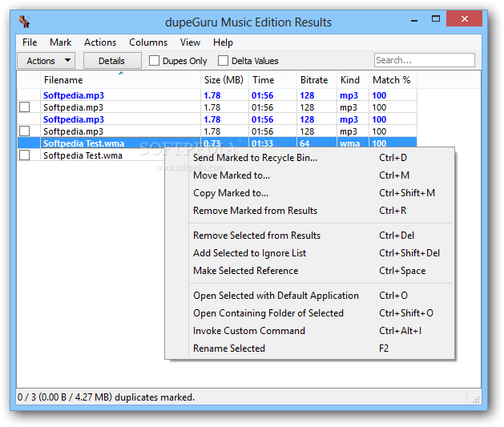Choose Open Selected with Default Application
This screenshot has height=427, width=504.
[309, 296]
